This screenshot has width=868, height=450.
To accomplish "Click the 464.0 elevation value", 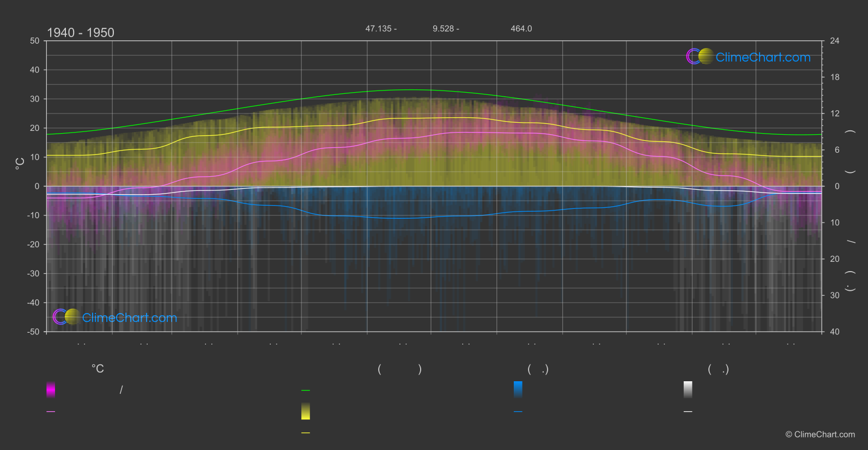I will (521, 28).
